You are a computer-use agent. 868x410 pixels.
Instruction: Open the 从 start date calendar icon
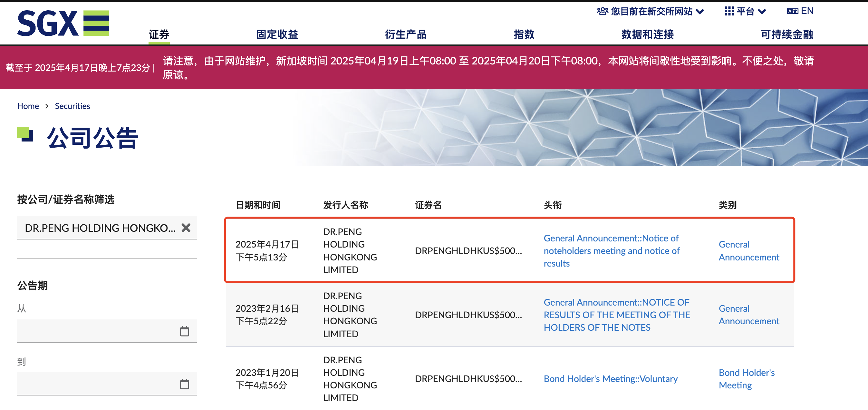click(x=184, y=331)
